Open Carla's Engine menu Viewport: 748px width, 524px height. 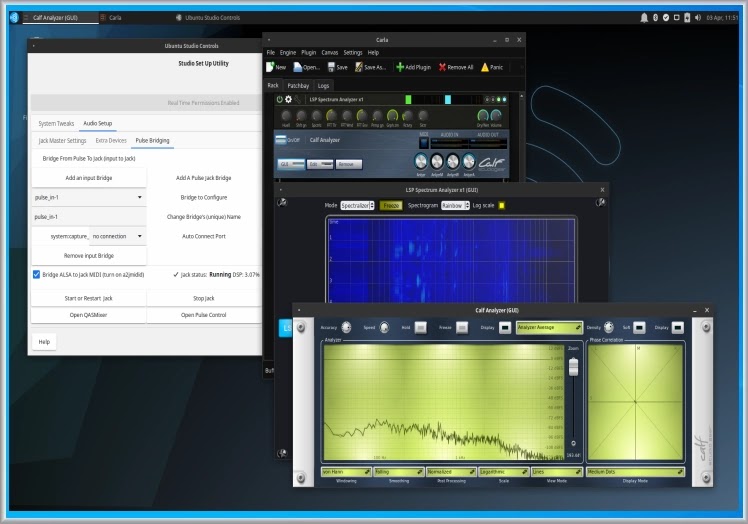click(x=288, y=52)
